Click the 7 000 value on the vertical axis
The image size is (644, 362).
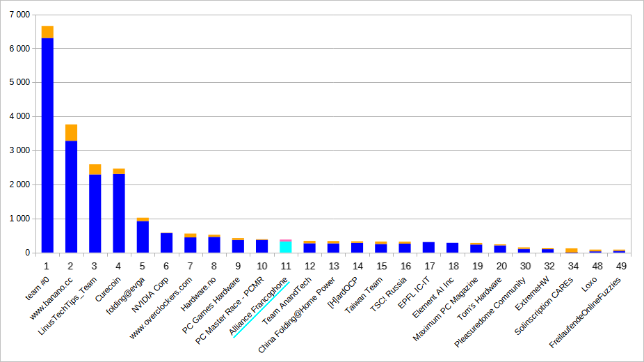tap(18, 15)
